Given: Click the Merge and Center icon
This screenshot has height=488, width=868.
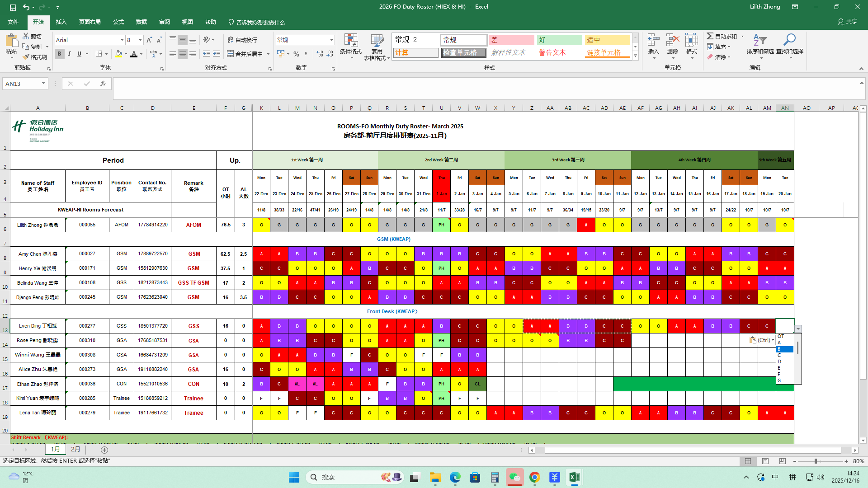Looking at the screenshot, I should pos(231,54).
